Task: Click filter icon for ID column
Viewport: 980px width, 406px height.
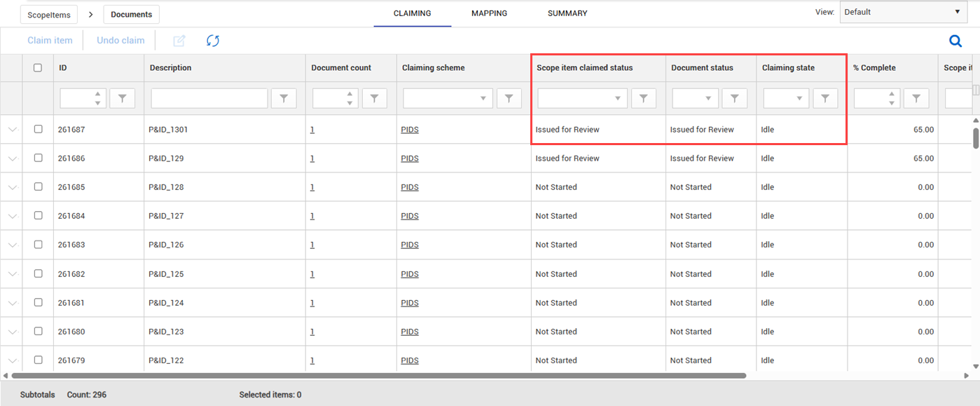Action: click(x=123, y=99)
